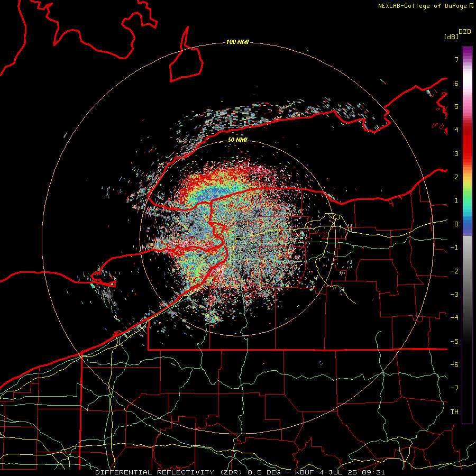Click the -5 value on color scale
The width and height of the screenshot is (476, 476).
click(x=454, y=342)
